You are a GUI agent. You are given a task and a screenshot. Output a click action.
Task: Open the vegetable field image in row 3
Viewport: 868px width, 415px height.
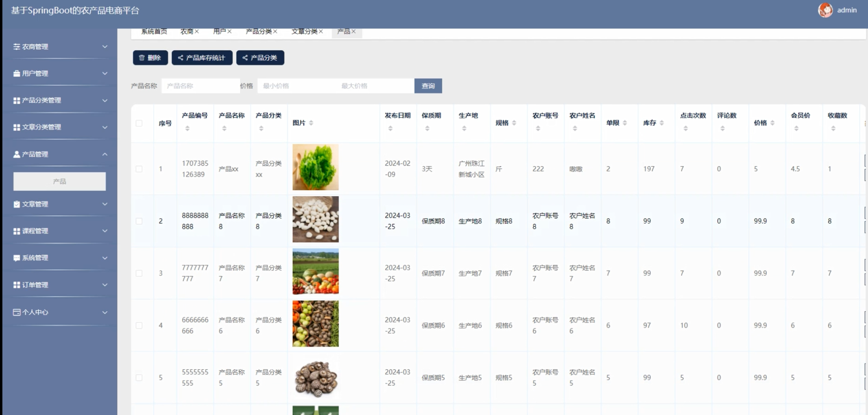(x=316, y=272)
